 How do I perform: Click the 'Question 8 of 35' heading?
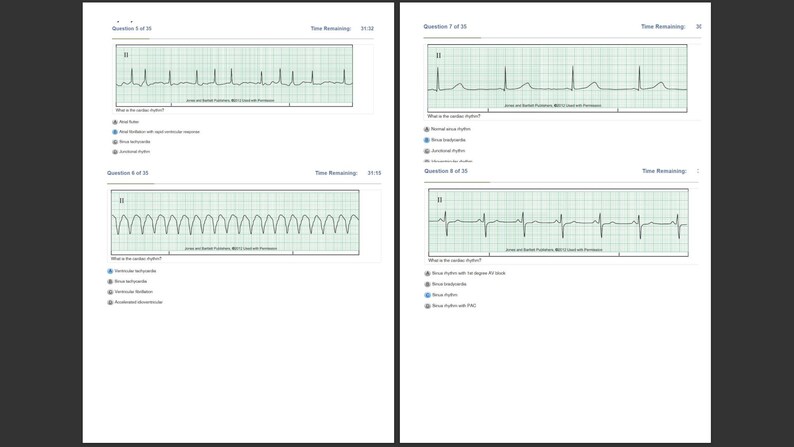(446, 171)
